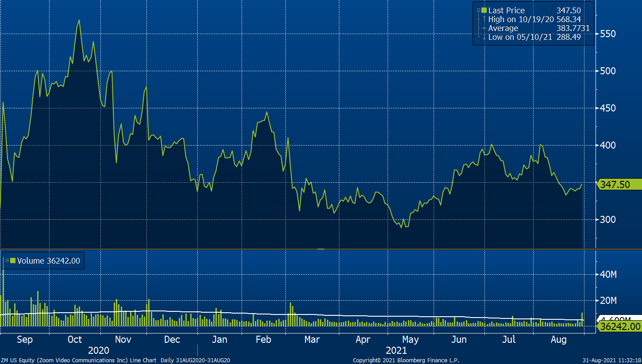Click the 383.7731 average value
The width and height of the screenshot is (642, 364).
(x=573, y=28)
